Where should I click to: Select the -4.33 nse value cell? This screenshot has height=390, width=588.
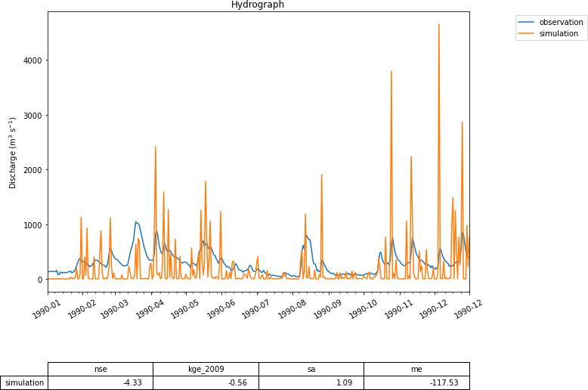tap(101, 382)
